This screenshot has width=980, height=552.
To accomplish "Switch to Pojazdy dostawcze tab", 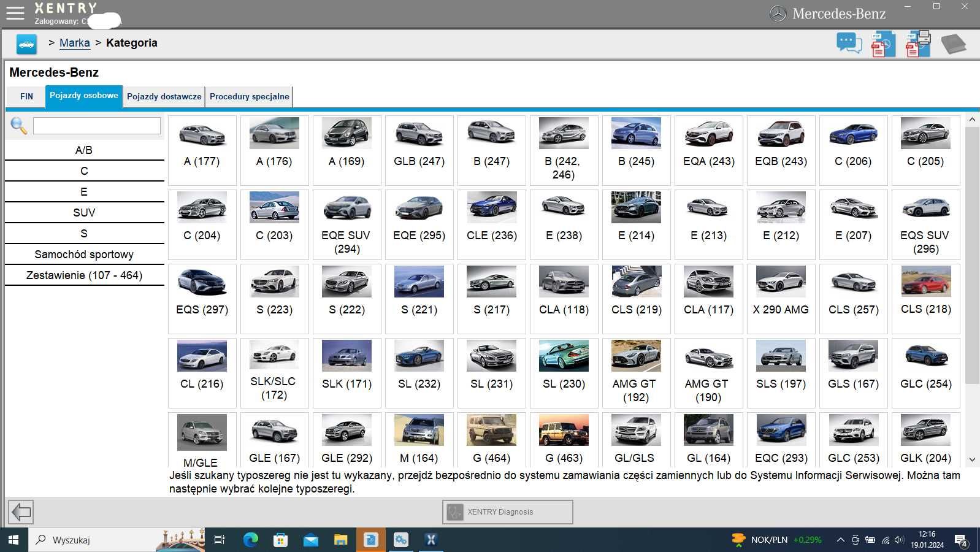I will pos(164,96).
